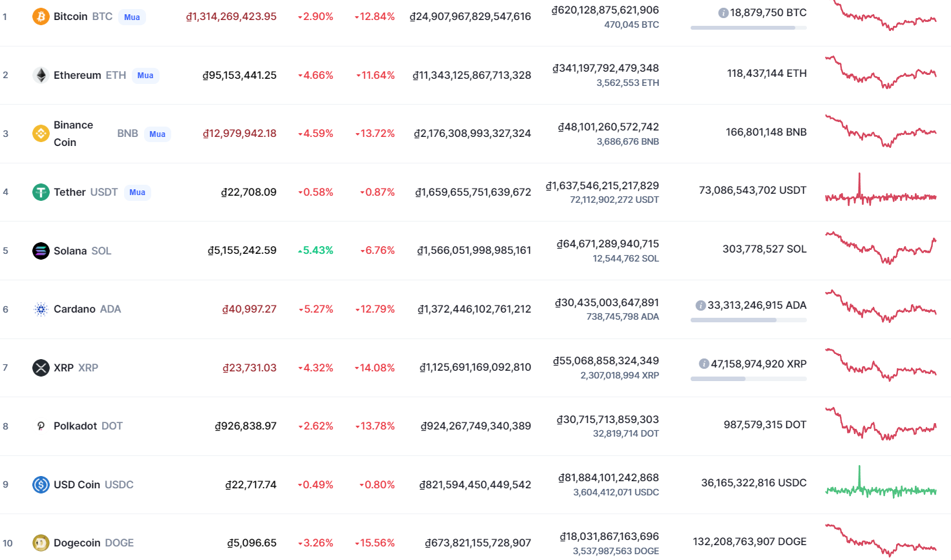The image size is (951, 560).
Task: Click Bitcoin circulating supply progress bar
Action: click(748, 28)
